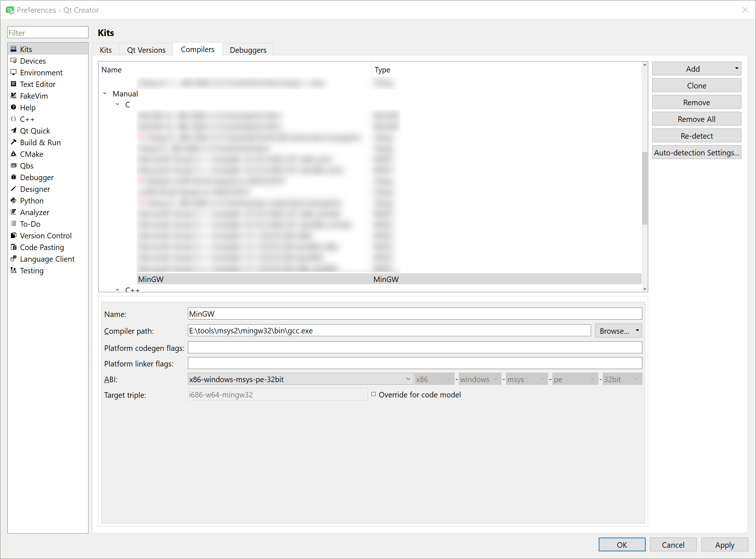The image size is (756, 559).
Task: Open the Environment settings icon
Action: (13, 72)
